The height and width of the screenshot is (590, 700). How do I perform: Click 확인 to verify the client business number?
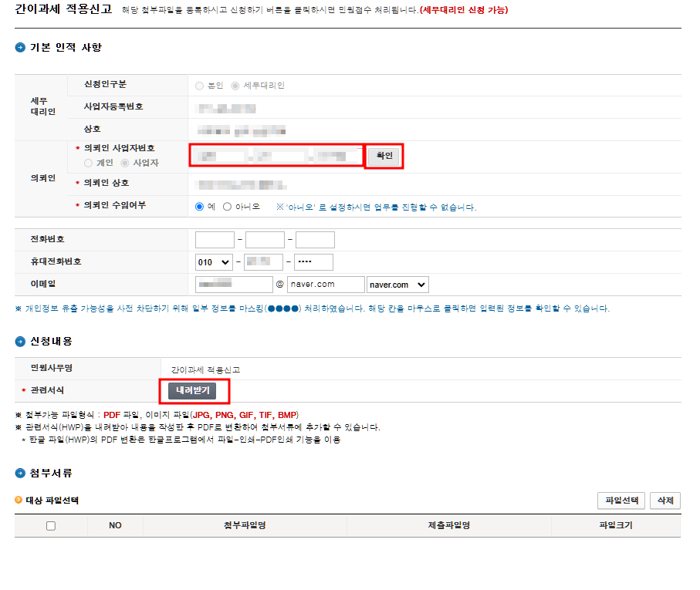[384, 156]
